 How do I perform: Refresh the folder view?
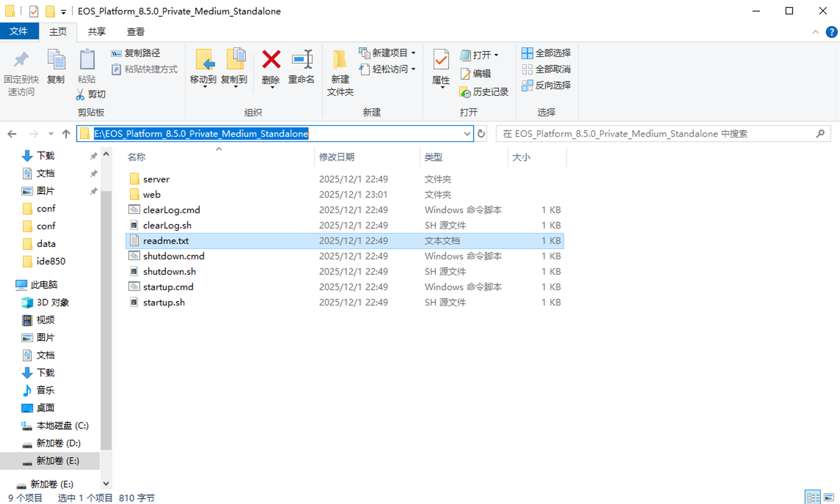(x=481, y=134)
